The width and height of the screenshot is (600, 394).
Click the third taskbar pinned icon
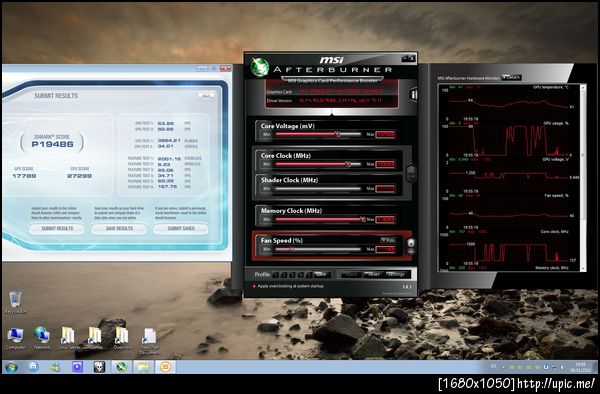coord(55,367)
